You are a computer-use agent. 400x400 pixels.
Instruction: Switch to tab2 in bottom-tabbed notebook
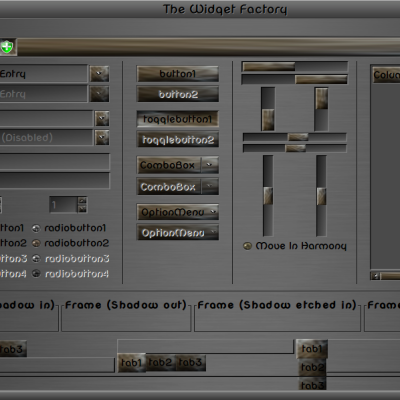pyautogui.click(x=160, y=362)
